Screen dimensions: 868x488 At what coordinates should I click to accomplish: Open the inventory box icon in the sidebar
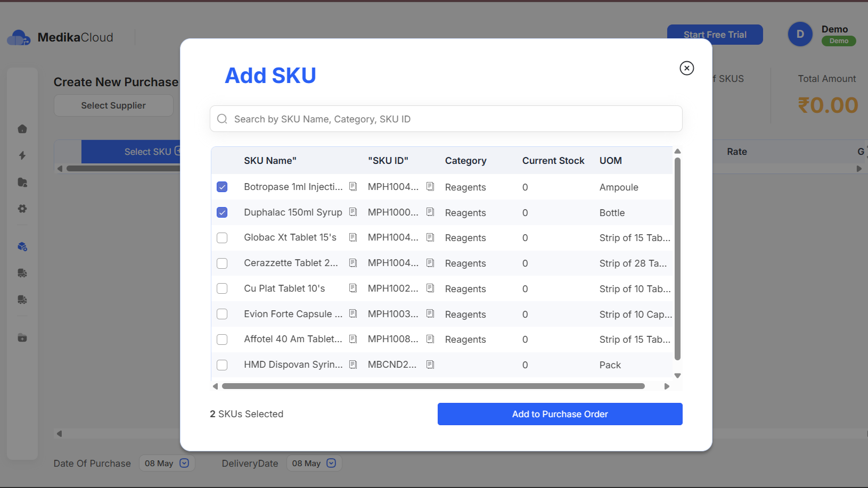point(22,246)
